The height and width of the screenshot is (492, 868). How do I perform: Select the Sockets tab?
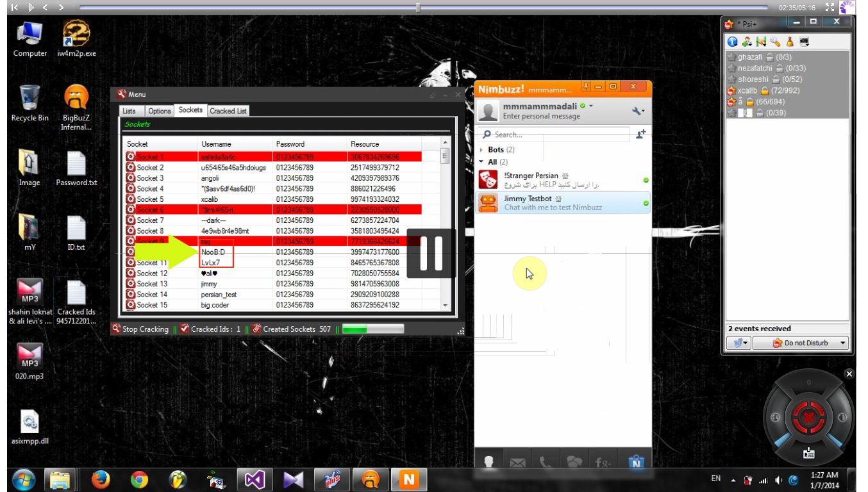click(x=190, y=110)
